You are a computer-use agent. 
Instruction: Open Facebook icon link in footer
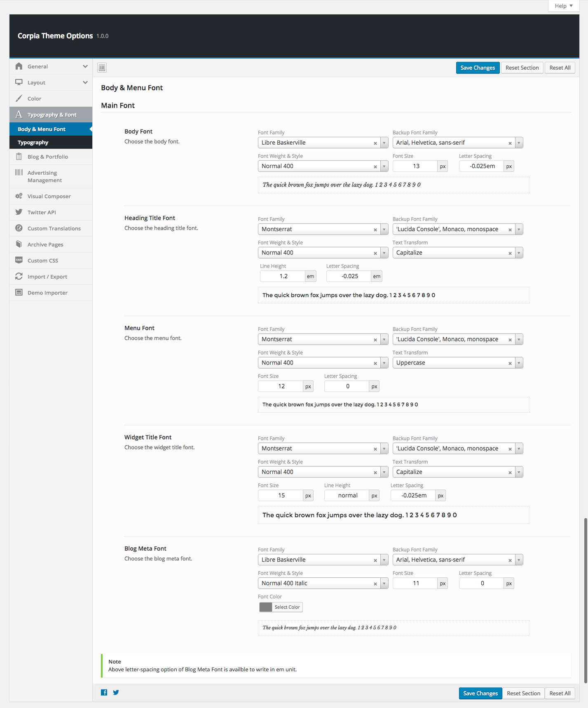click(x=104, y=692)
